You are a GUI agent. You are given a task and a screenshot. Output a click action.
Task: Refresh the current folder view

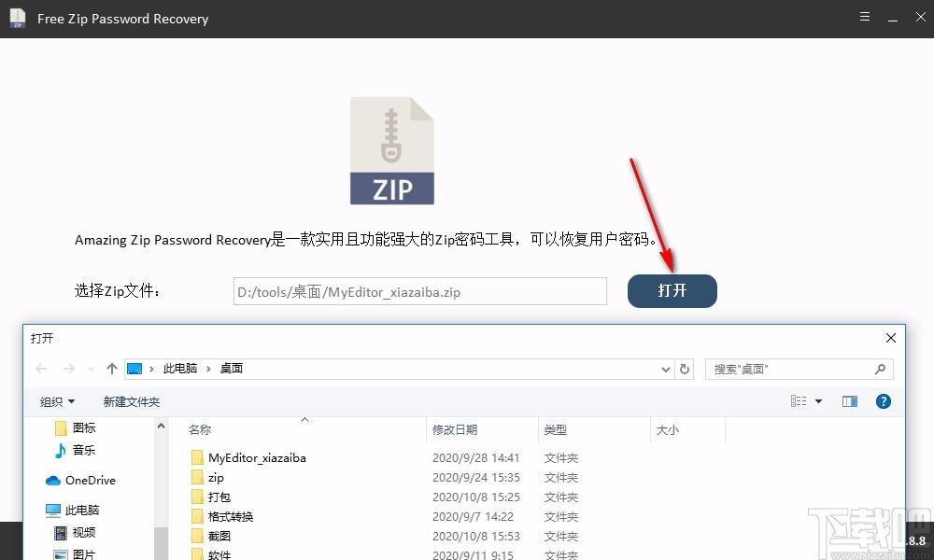(x=685, y=370)
